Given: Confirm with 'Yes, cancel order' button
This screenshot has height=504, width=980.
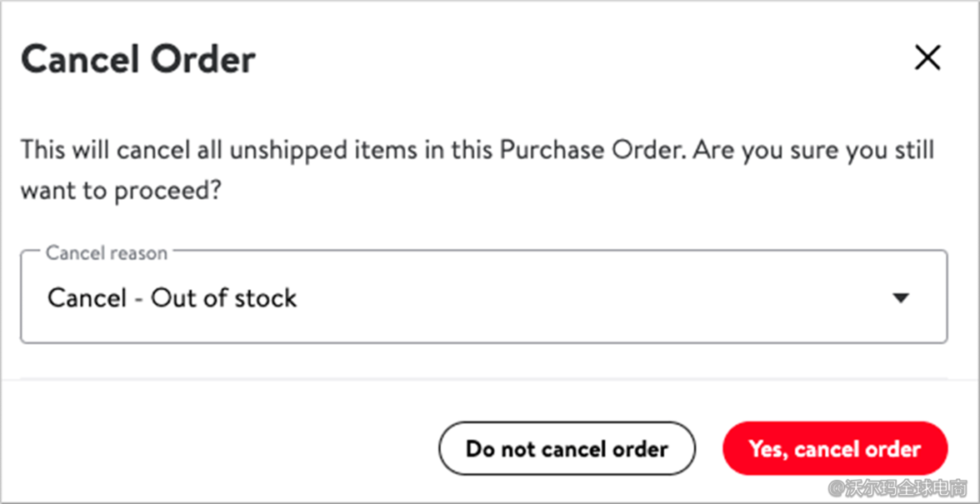Looking at the screenshot, I should click(x=835, y=449).
